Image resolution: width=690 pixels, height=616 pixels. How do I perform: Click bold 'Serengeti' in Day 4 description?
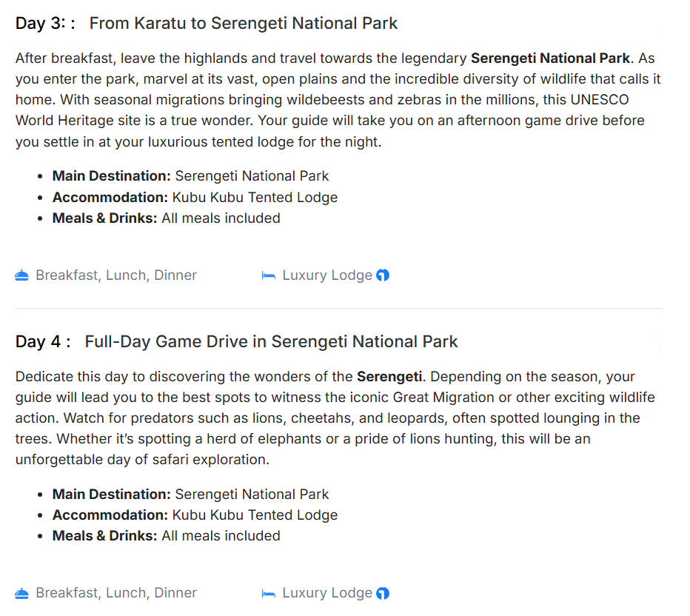pos(389,376)
